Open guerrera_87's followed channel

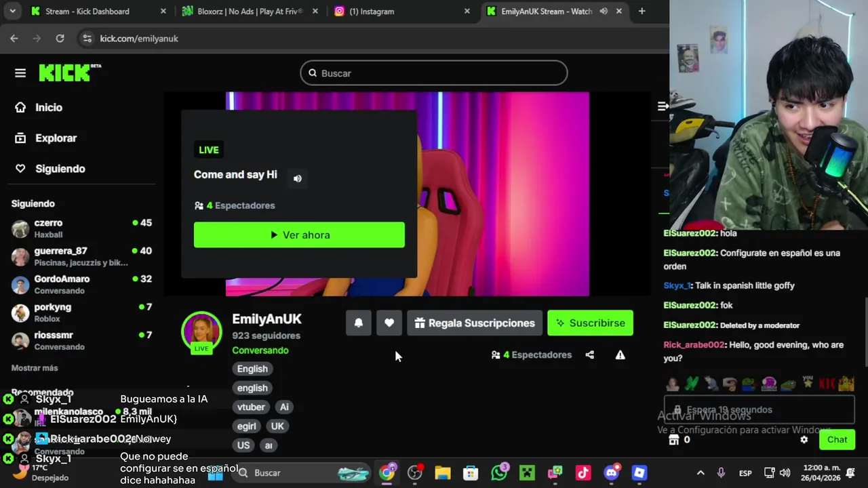[x=81, y=256]
